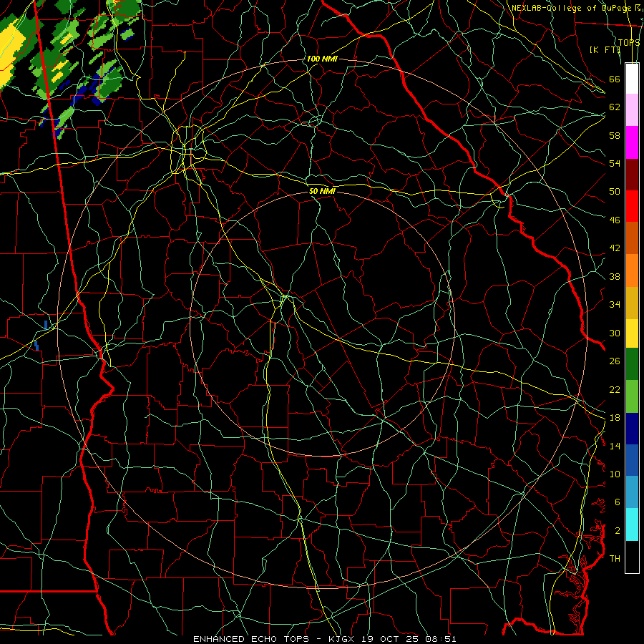644x644 pixels.
Task: Click the 42 legend value
Action: 615,248
